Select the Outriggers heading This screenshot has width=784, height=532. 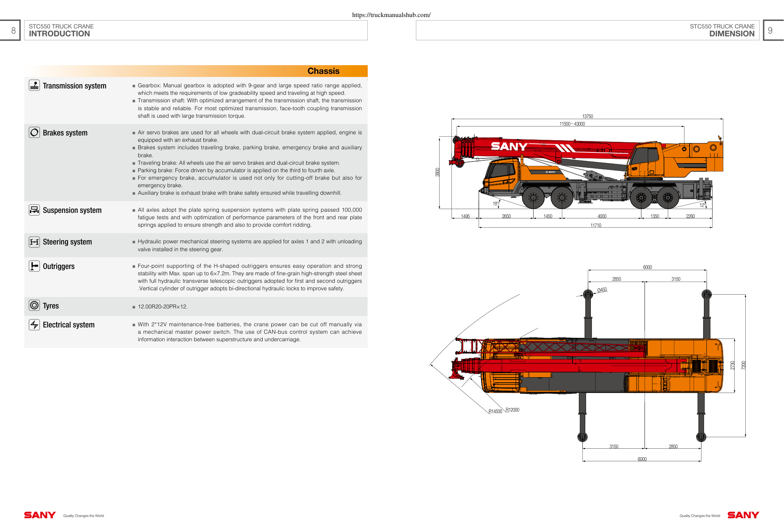click(x=58, y=266)
